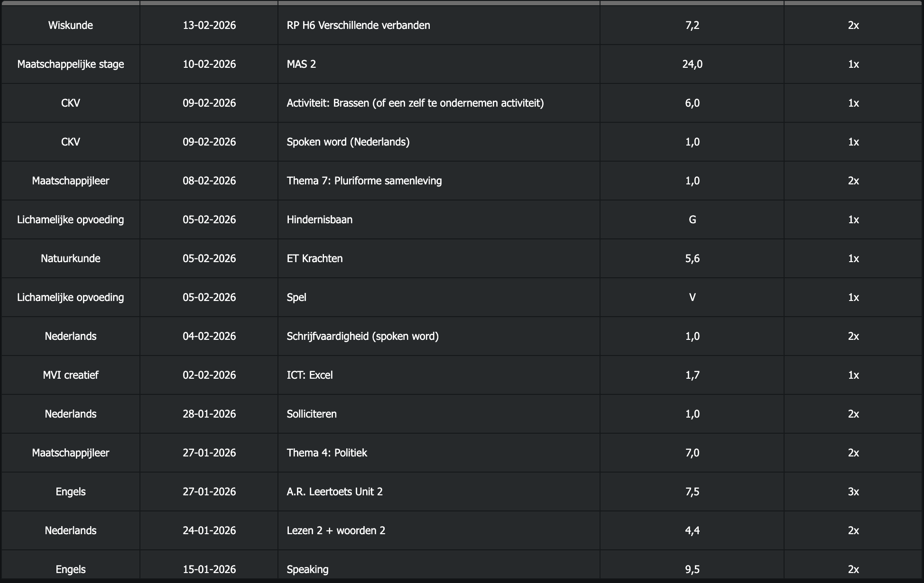Image resolution: width=924 pixels, height=583 pixels.
Task: Click the Natuurkunde subject cell
Action: tap(70, 258)
